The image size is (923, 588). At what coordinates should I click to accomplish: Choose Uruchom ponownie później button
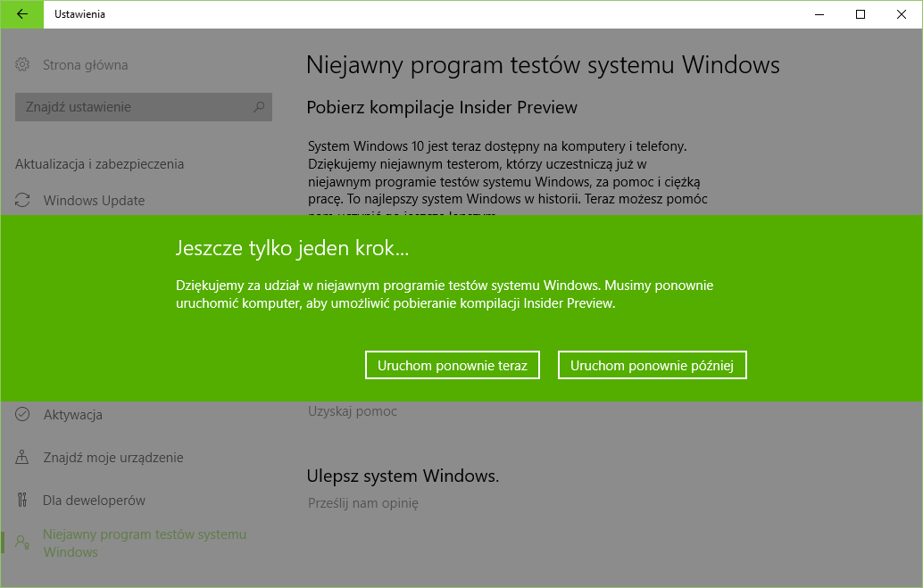pyautogui.click(x=653, y=366)
